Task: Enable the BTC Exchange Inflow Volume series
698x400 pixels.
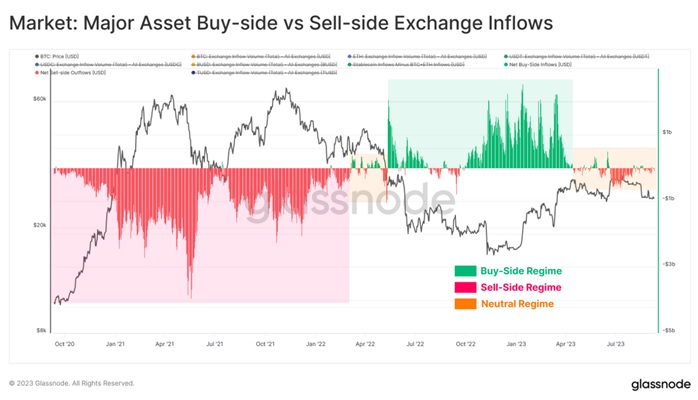Action: tap(261, 57)
